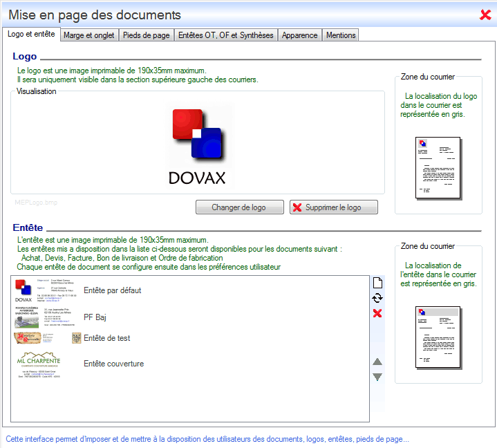Viewport: 497px width, 448px height.
Task: Open the Pieds de page tab
Action: (x=147, y=35)
